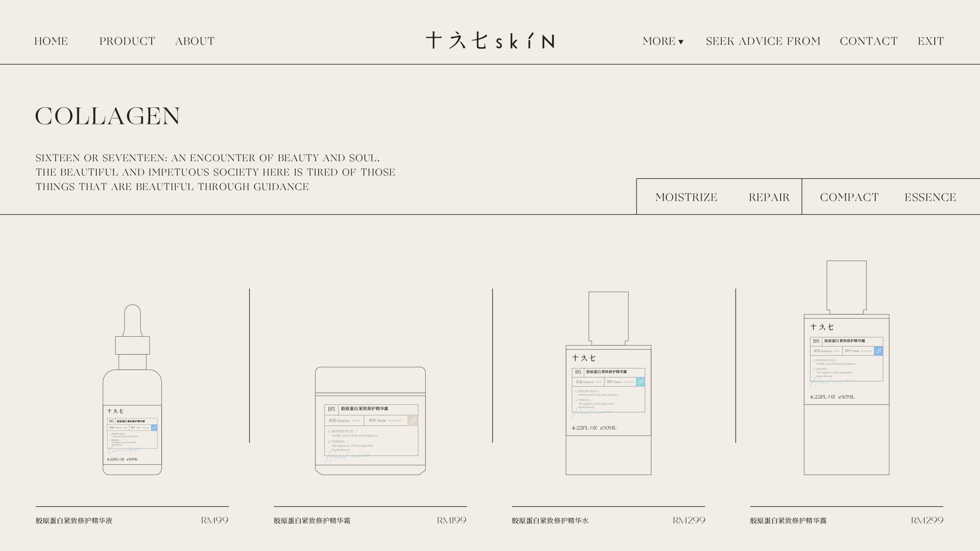The image size is (980, 551).
Task: Click the COMPACT filter tab
Action: pyautogui.click(x=849, y=197)
